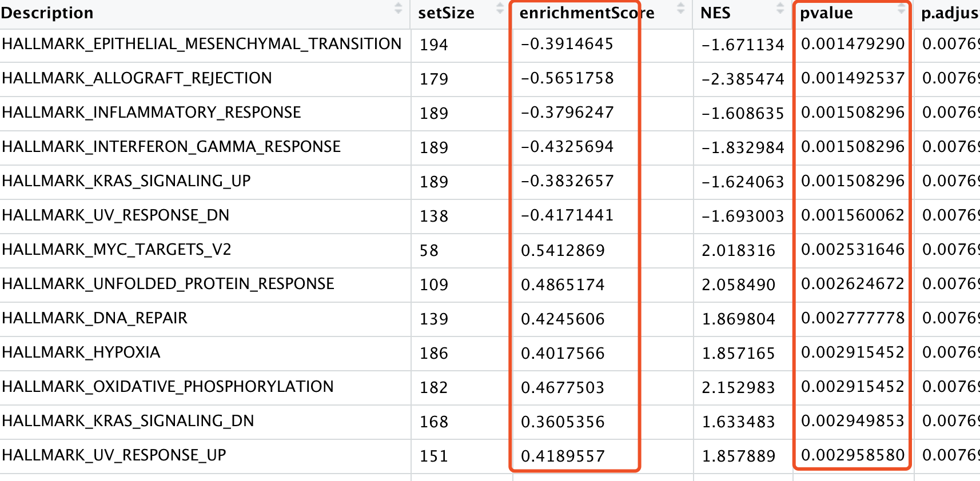Click setSize value 109

point(434,284)
